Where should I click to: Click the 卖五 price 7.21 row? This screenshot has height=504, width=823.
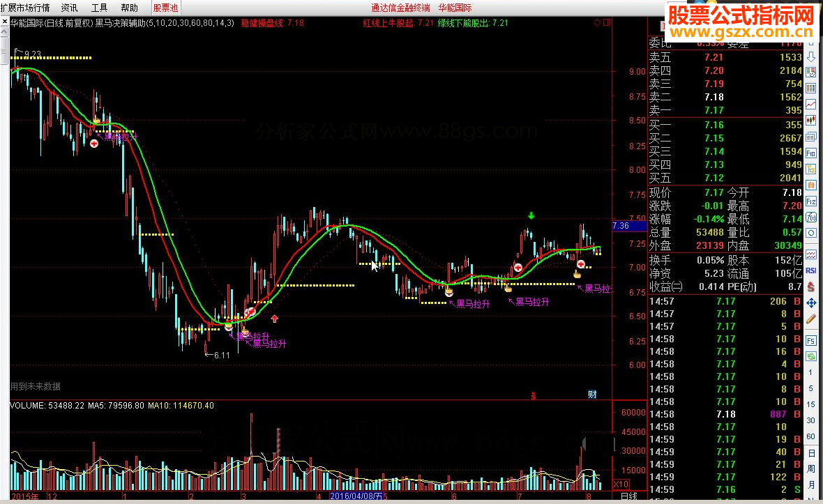pyautogui.click(x=725, y=57)
